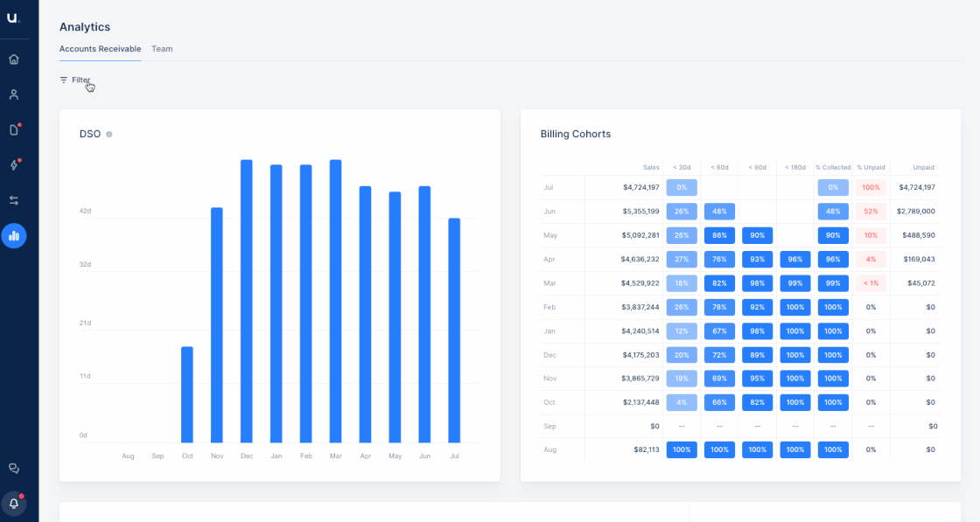Image resolution: width=980 pixels, height=522 pixels.
Task: Click the Apr unpaid amount $169,043
Action: (x=920, y=259)
